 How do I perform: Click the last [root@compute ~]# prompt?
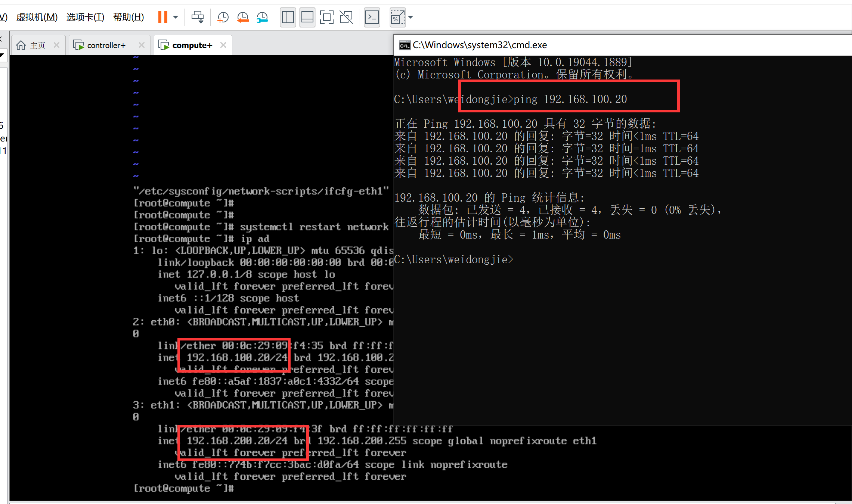pos(184,488)
